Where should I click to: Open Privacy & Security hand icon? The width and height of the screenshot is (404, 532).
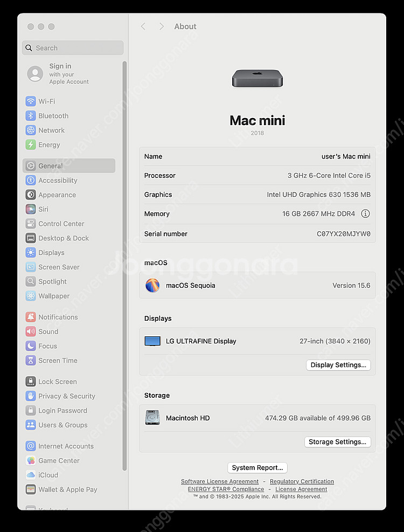(x=31, y=396)
